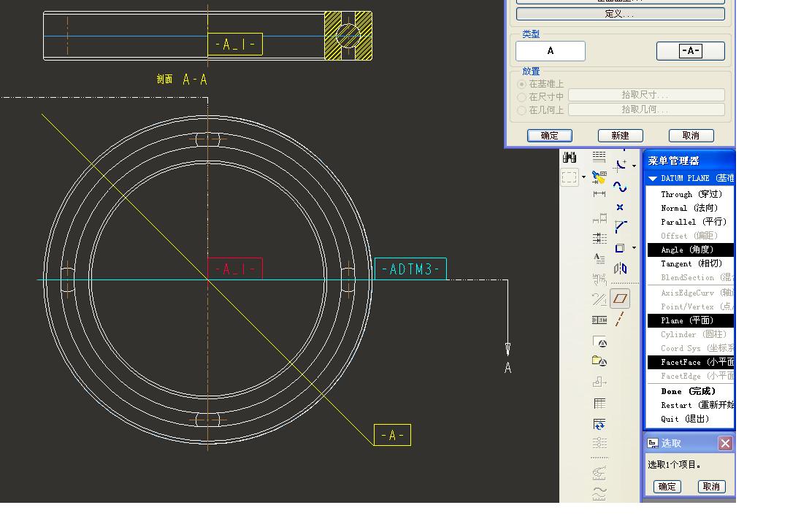Choose Tangent (相切) constraint
Viewport: 801px width, 532px height.
(x=691, y=263)
